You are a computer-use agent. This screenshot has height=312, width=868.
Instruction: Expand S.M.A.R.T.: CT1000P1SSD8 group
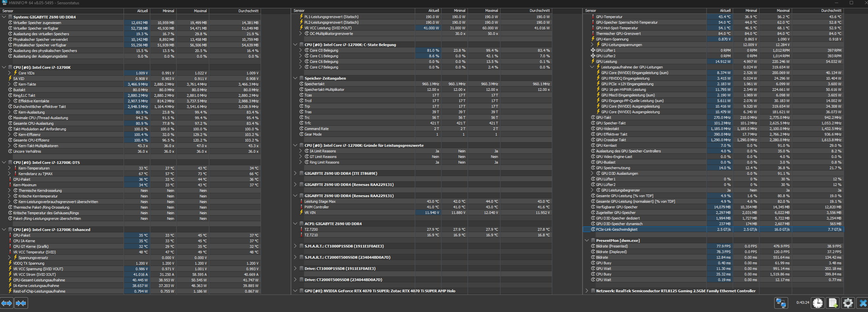295,246
